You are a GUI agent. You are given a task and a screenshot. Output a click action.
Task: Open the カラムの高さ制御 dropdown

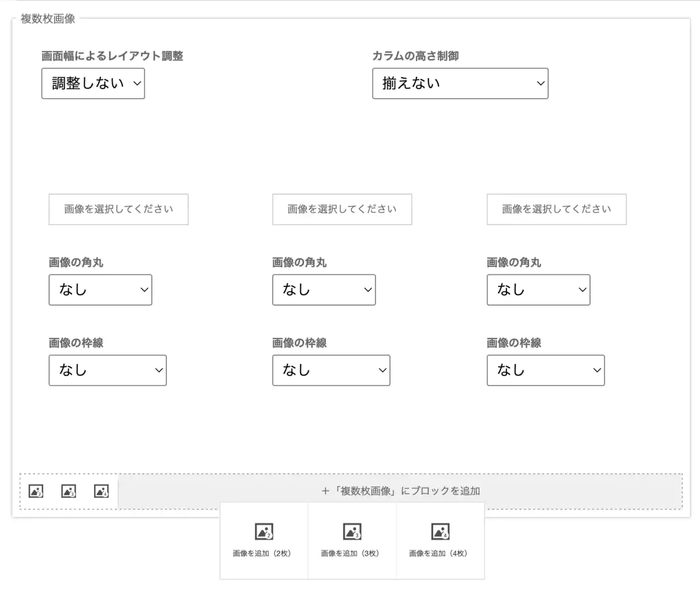[x=460, y=84]
